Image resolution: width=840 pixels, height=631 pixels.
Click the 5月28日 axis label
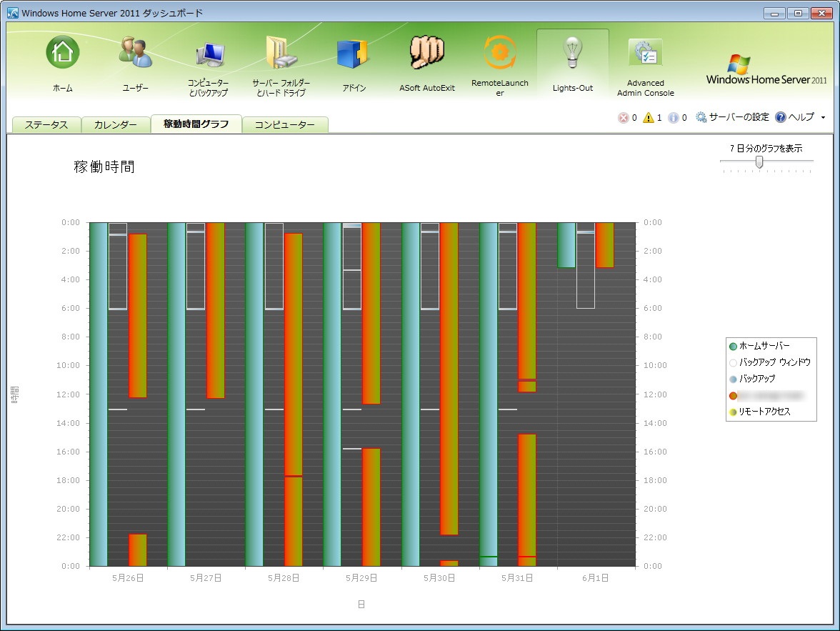[x=284, y=578]
